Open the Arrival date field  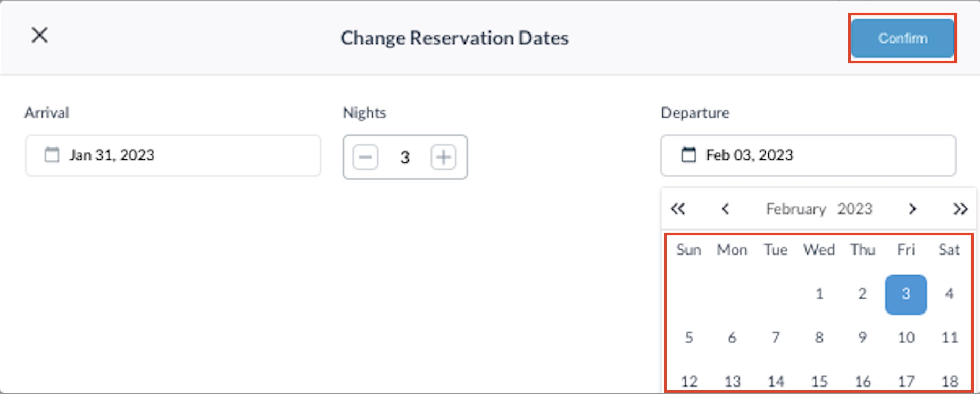click(x=173, y=155)
